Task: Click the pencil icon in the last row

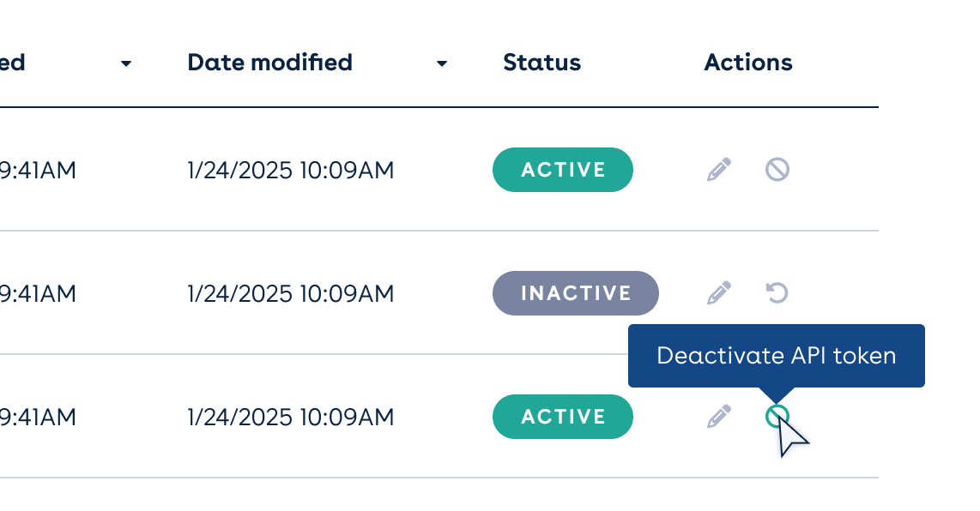Action: pyautogui.click(x=719, y=416)
